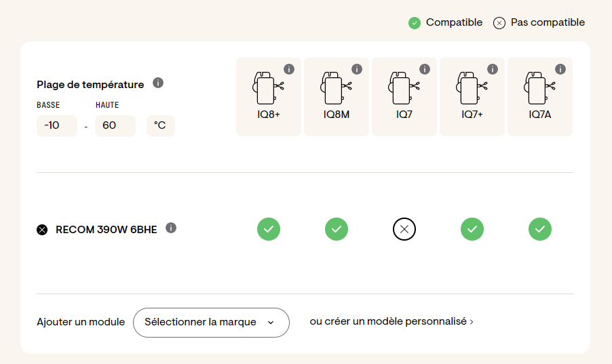Screen dimensions: 612x364
Task: Open info icon on IQ8+ card
Action: (x=289, y=69)
